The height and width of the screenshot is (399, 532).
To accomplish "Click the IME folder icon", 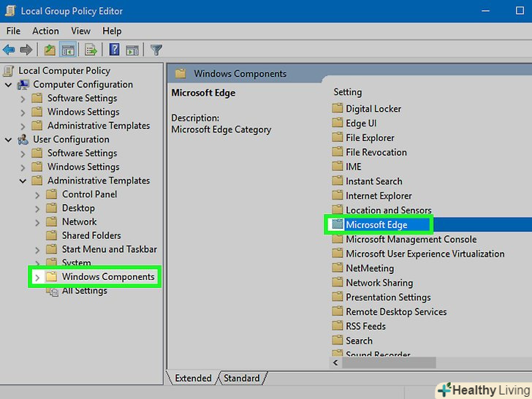I will click(338, 167).
